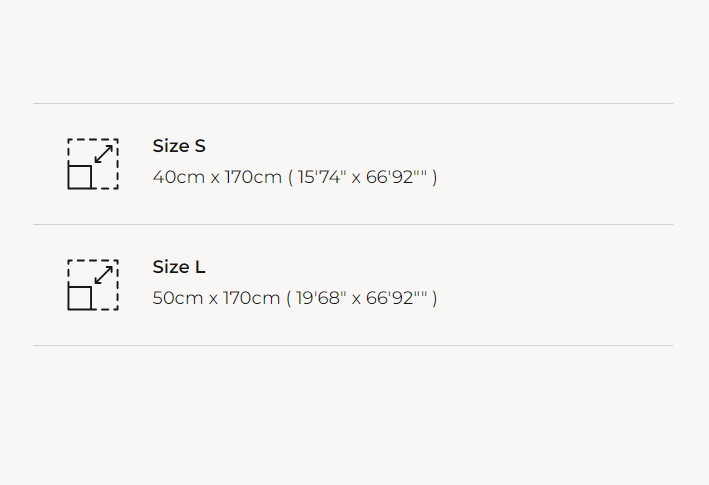Click the Size L dimensions icon
Viewport: 709px width, 485px height.
[x=93, y=285]
